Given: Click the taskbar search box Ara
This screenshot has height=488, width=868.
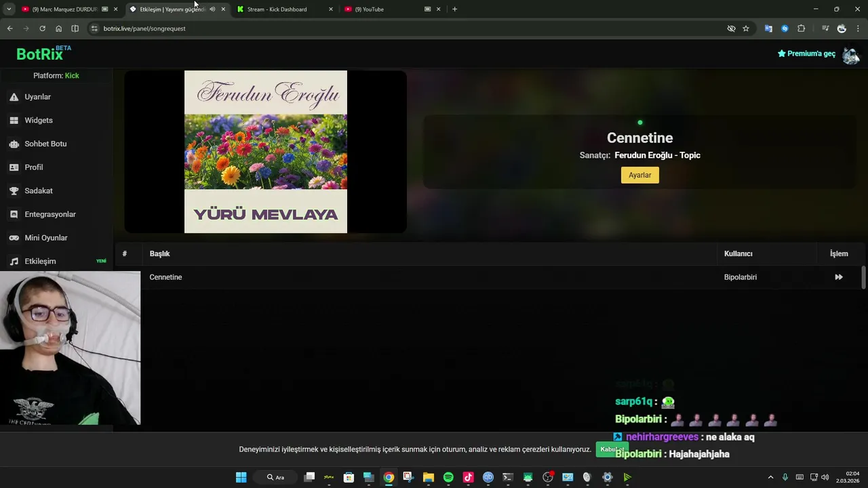Looking at the screenshot, I should tap(275, 477).
